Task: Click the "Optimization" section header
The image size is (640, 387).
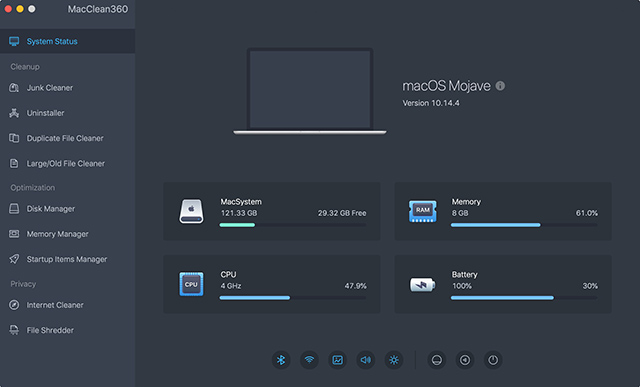Action: click(x=33, y=188)
